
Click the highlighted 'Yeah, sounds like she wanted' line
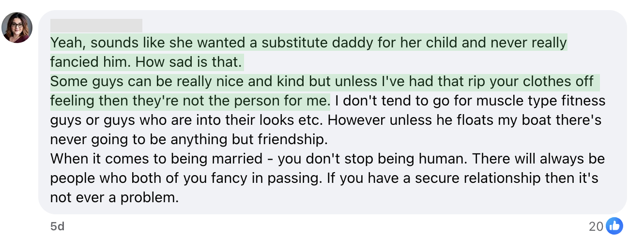tap(308, 43)
